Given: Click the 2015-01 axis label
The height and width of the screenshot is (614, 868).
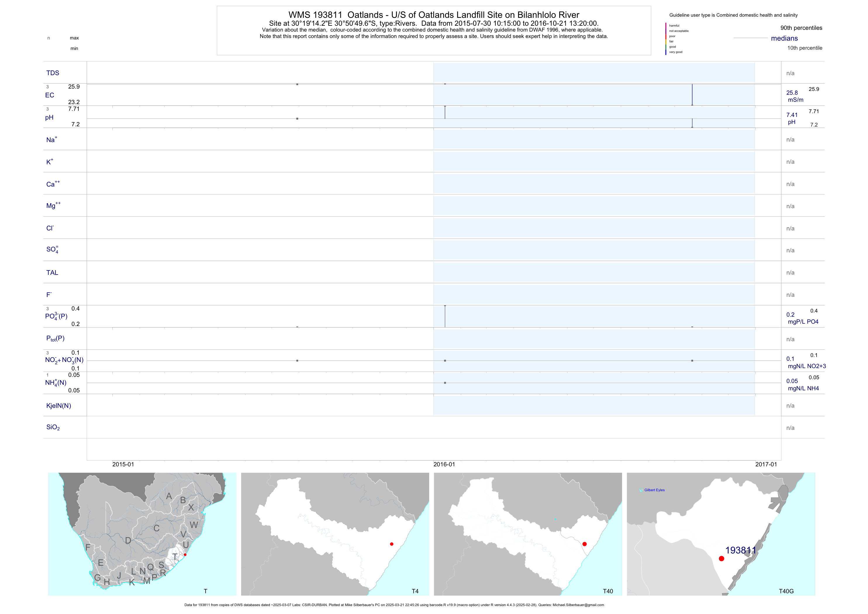Looking at the screenshot, I should 123,465.
